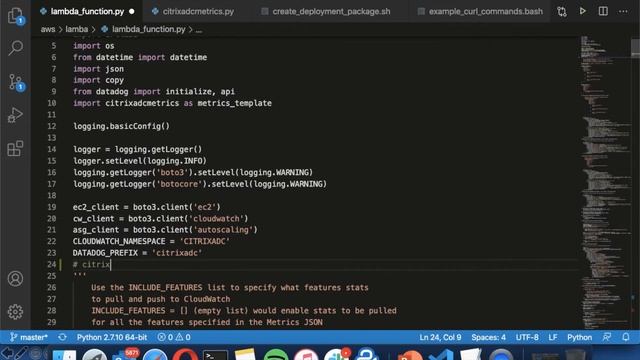Open Terminal from the Dock
The height and width of the screenshot is (360, 640).
click(215, 355)
